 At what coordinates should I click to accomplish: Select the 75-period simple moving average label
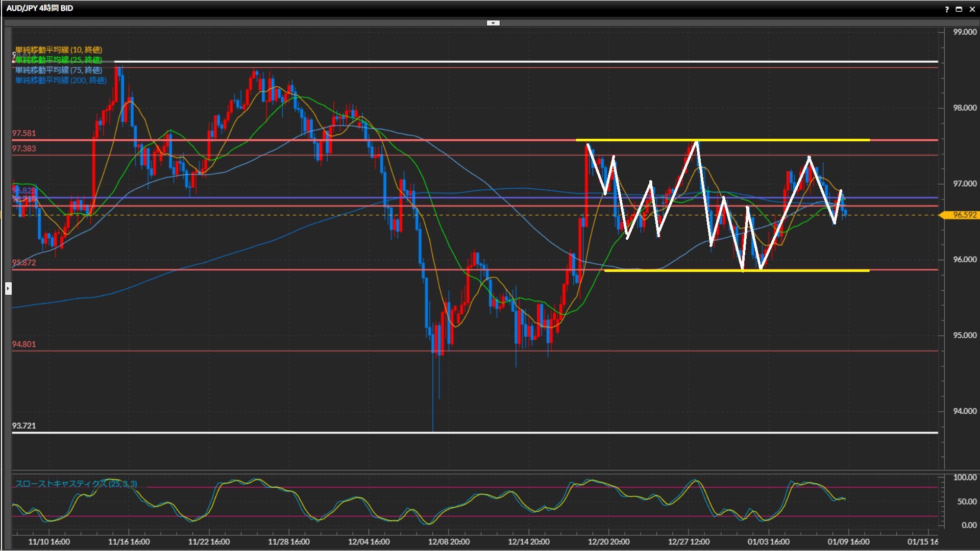58,70
